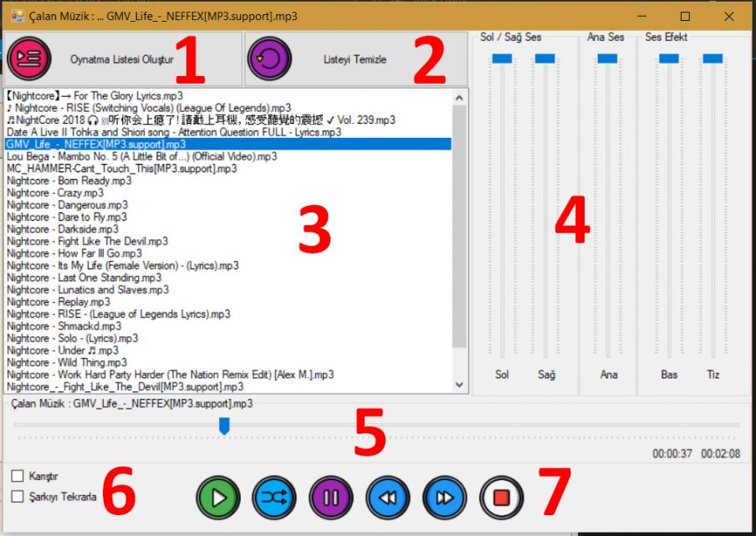
Task: Click the Rewind icon
Action: pyautogui.click(x=387, y=497)
